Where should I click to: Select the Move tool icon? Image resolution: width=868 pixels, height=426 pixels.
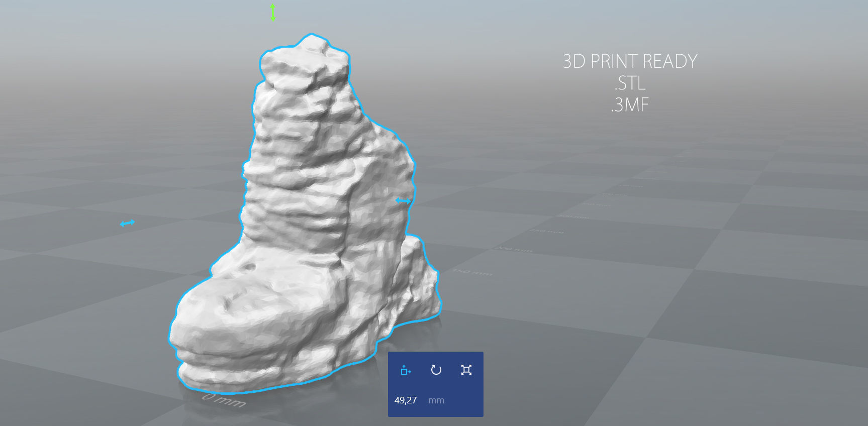pos(406,370)
